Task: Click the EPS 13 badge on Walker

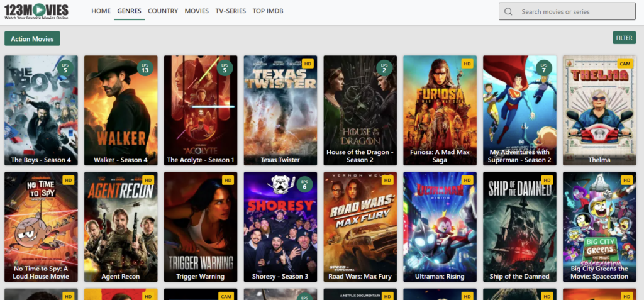Action: tap(145, 67)
